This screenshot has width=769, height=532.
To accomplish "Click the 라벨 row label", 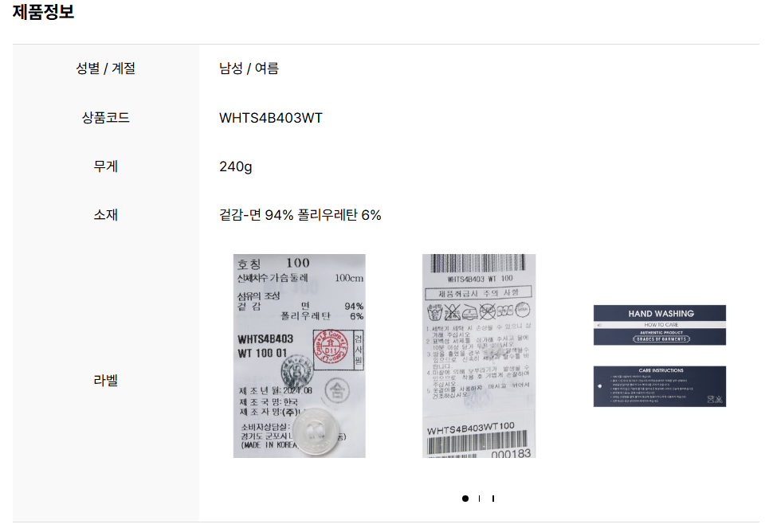I will (105, 380).
